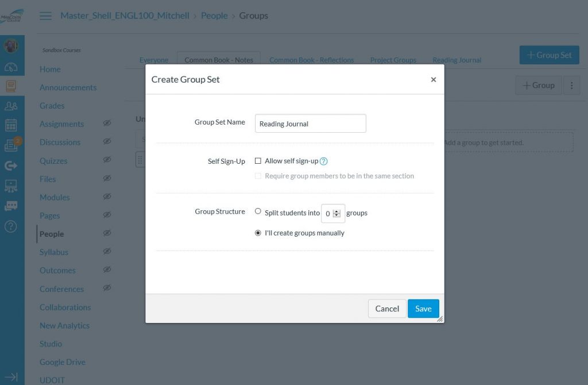Select I'll create groups manually radio

(258, 233)
